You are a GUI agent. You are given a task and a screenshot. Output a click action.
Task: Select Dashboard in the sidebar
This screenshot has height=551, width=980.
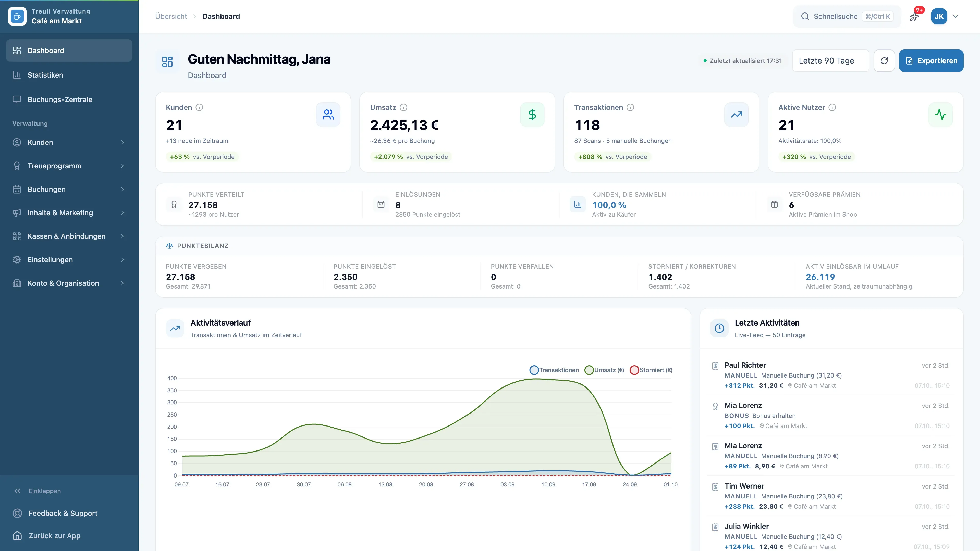pyautogui.click(x=69, y=51)
